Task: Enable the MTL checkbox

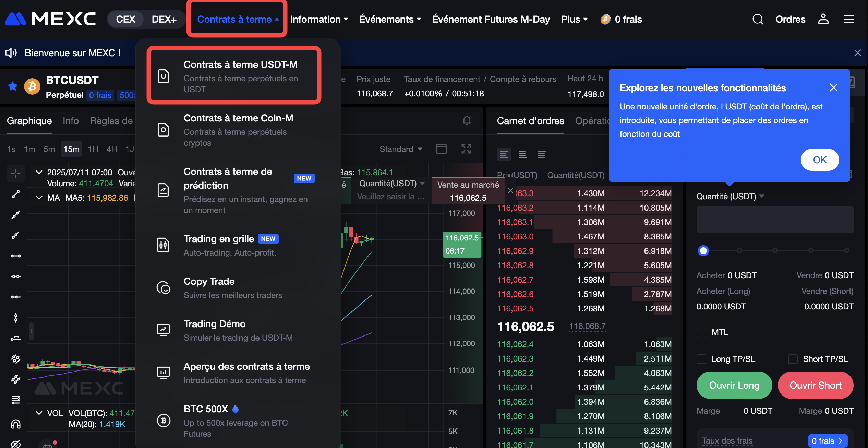Action: pos(701,332)
